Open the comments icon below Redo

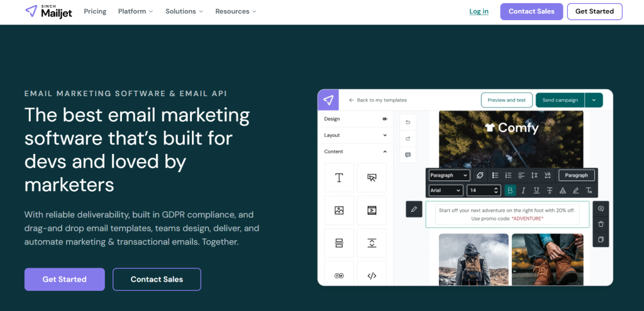click(x=408, y=155)
